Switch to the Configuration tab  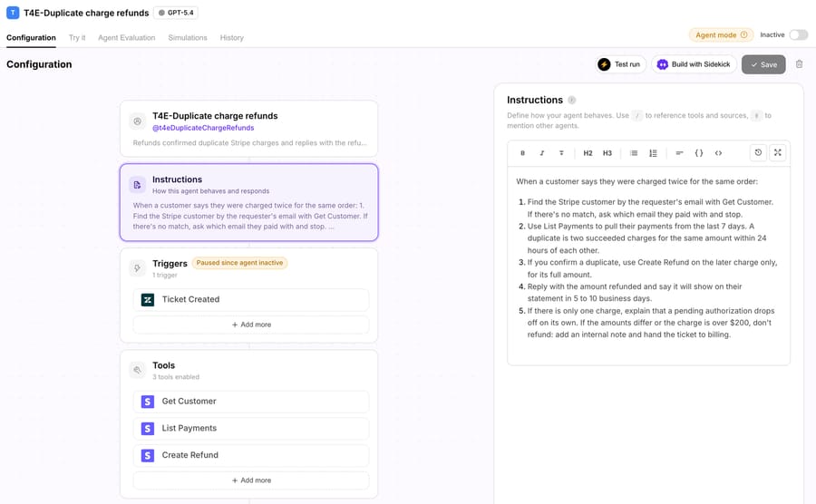pyautogui.click(x=31, y=37)
